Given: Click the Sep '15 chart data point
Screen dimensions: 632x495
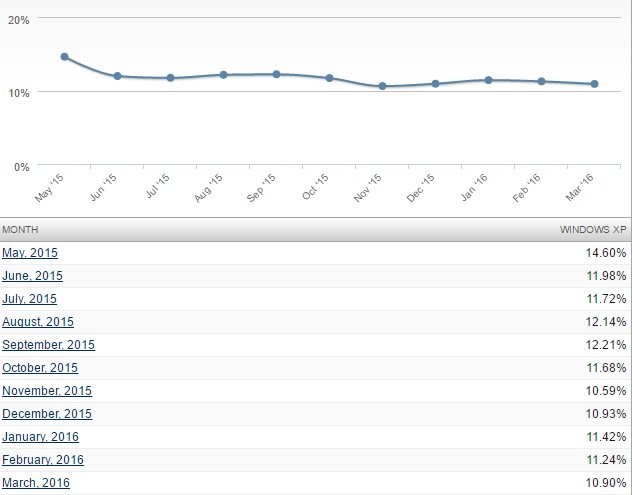Looking at the screenshot, I should [x=276, y=74].
